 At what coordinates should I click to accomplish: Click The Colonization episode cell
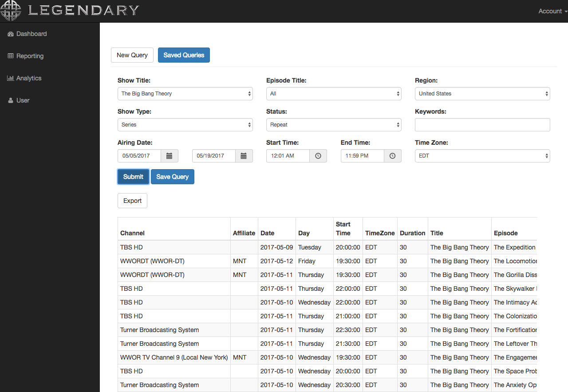coord(514,316)
